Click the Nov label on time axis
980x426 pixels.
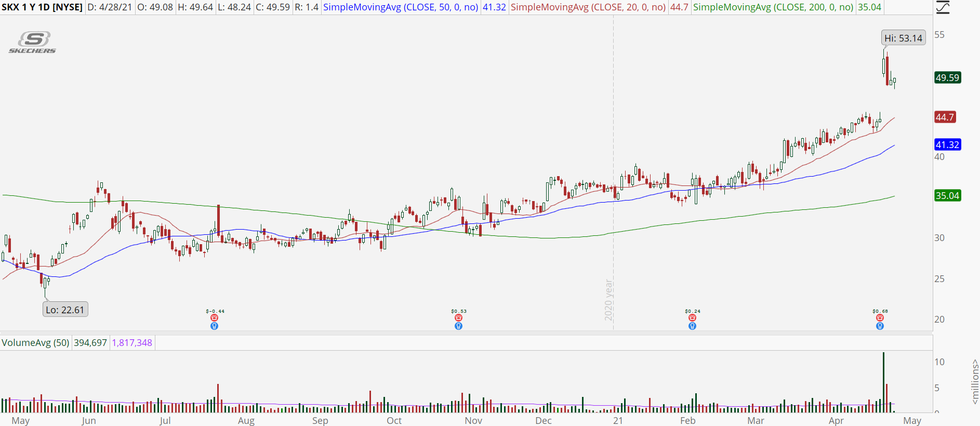coord(473,420)
